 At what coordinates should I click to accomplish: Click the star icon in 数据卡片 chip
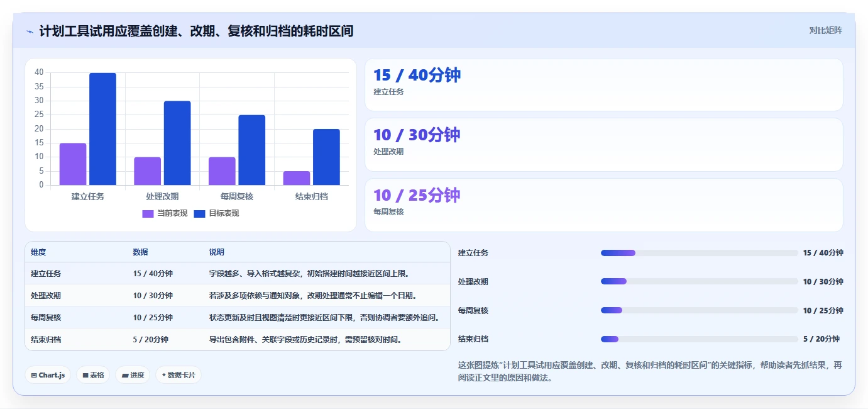click(x=164, y=375)
